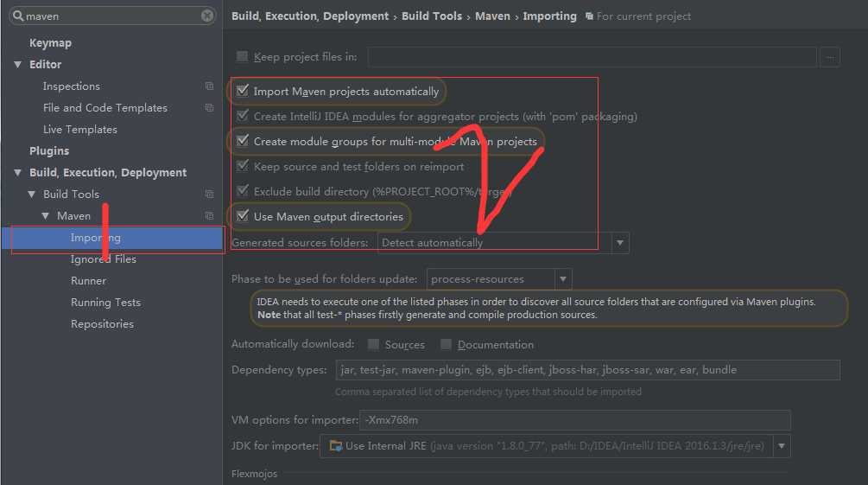Collapse Build, Execution, Deployment node
This screenshot has height=485, width=868.
click(x=18, y=172)
